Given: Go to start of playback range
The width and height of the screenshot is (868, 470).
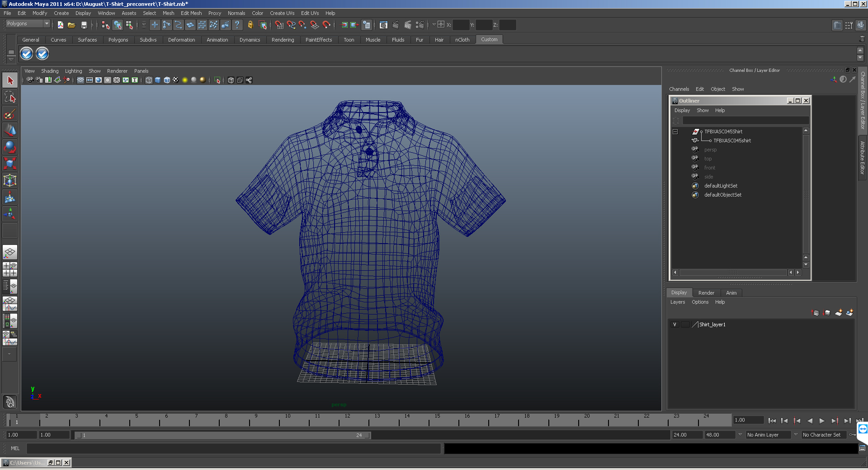Looking at the screenshot, I should [x=772, y=421].
